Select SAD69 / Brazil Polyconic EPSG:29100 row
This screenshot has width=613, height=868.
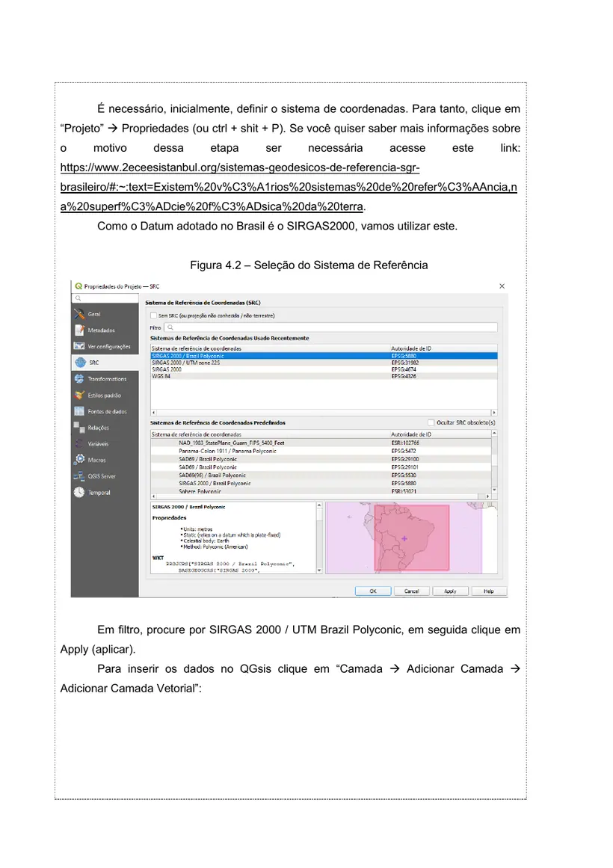click(321, 459)
